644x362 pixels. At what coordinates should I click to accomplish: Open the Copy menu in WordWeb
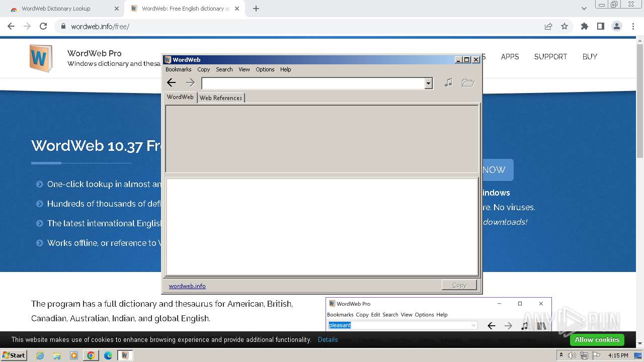(x=204, y=69)
